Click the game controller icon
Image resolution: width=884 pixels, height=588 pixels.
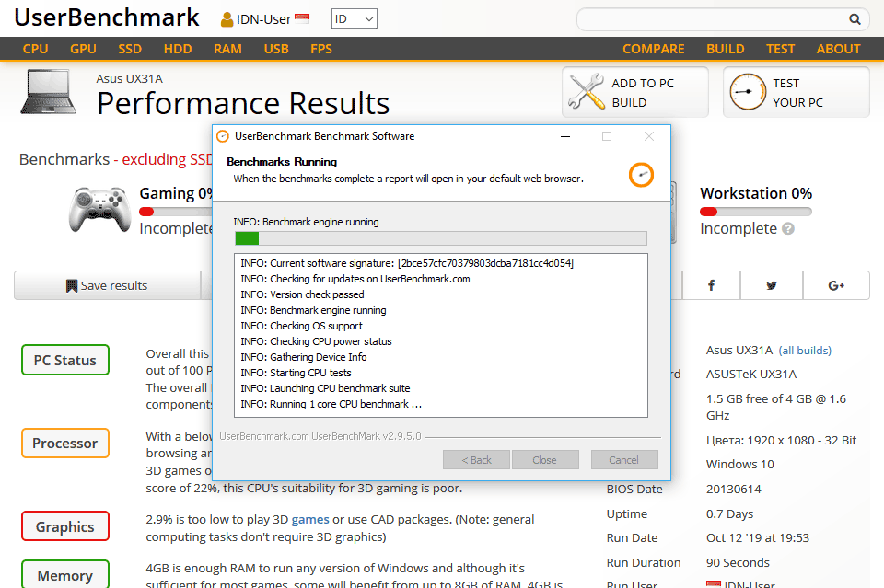pyautogui.click(x=99, y=210)
